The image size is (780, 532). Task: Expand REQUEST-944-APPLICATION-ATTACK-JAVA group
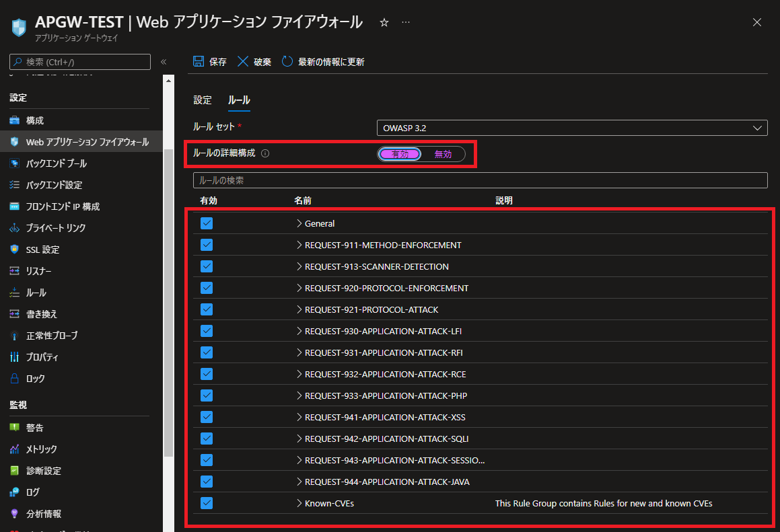click(x=299, y=482)
